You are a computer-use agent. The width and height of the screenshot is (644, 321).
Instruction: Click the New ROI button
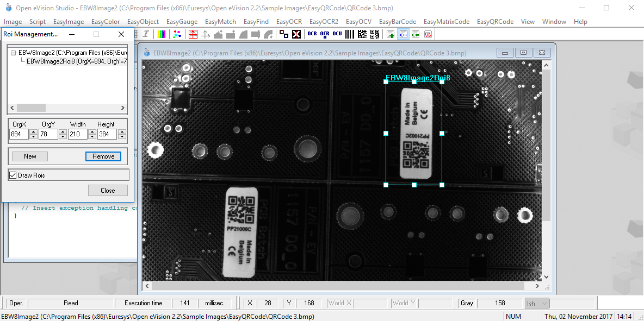(x=29, y=156)
